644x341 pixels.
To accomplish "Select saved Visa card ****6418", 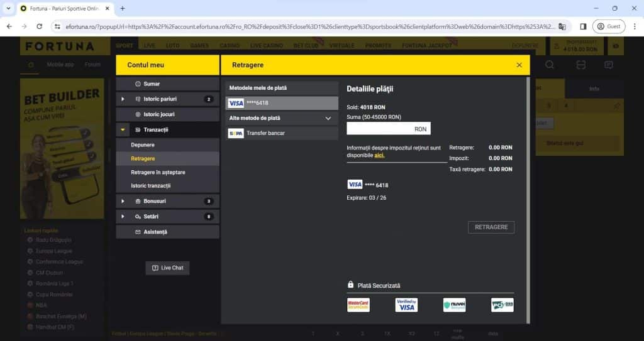I will 282,103.
